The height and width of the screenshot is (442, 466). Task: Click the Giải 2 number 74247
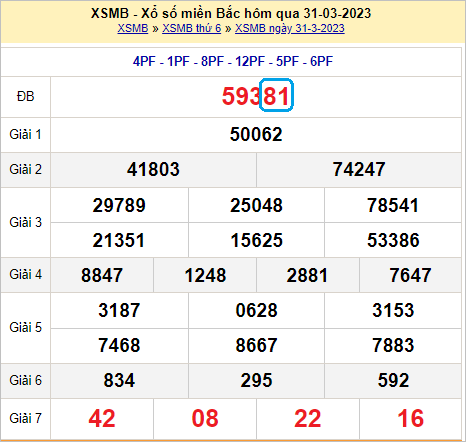(x=359, y=169)
